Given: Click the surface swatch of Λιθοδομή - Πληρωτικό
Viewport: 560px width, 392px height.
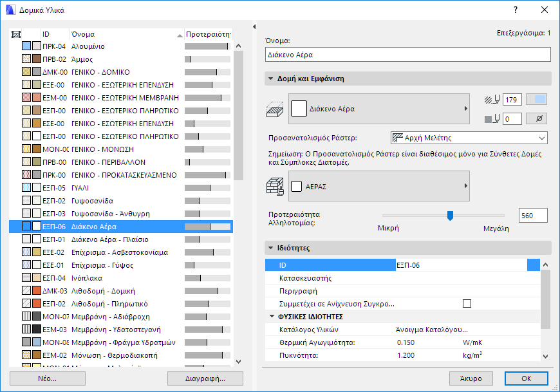Looking at the screenshot, I should pos(37,303).
